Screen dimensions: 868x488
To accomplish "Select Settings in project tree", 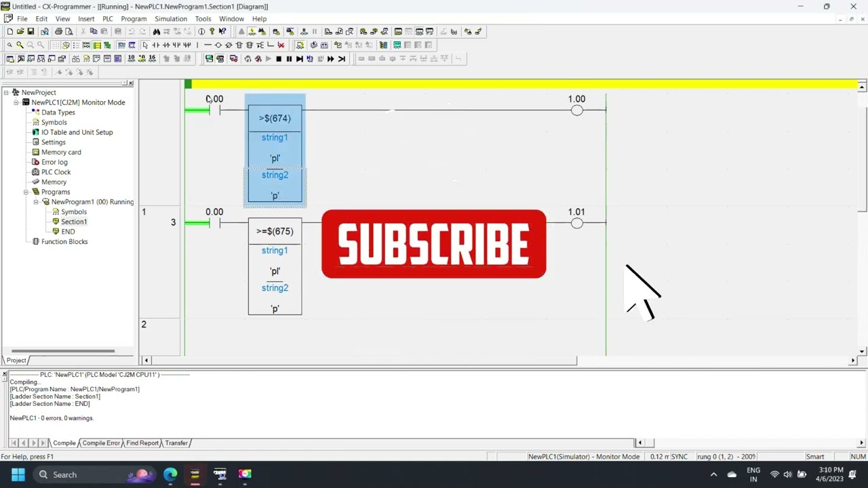I will (x=54, y=142).
